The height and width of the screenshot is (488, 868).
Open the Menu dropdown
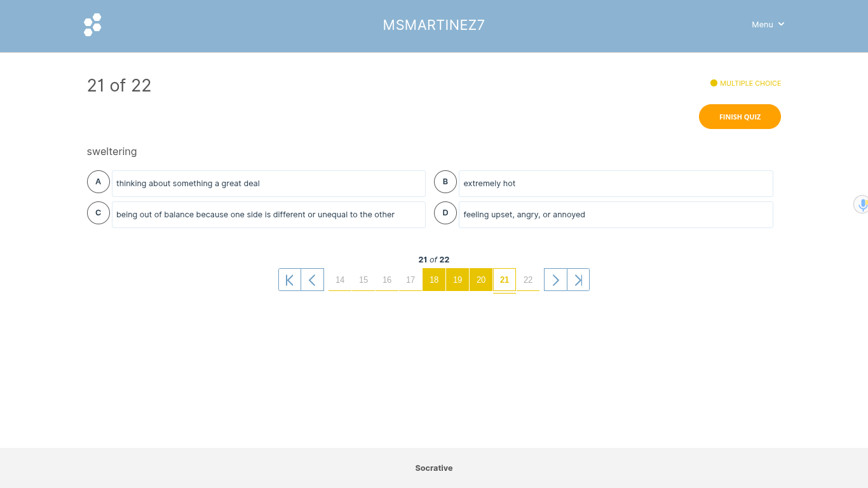768,24
